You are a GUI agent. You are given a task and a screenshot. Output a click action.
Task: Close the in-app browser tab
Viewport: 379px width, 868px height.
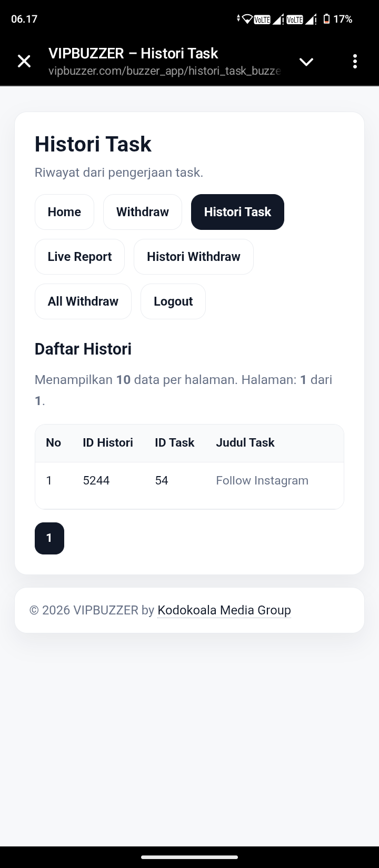pos(24,62)
